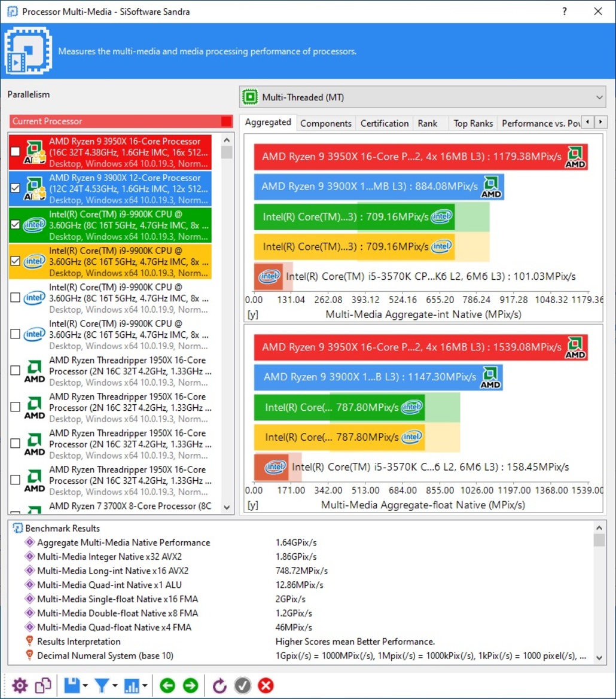Click the yellow Intel Core 709.16MPix/s int bar
Viewport: 616px width, 699px height.
pos(355,246)
